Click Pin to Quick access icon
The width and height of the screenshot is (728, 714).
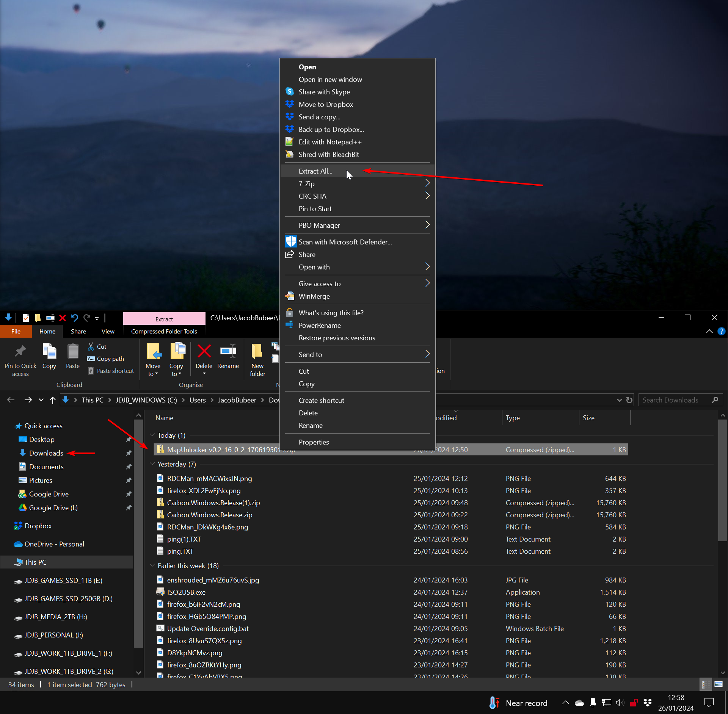tap(20, 352)
